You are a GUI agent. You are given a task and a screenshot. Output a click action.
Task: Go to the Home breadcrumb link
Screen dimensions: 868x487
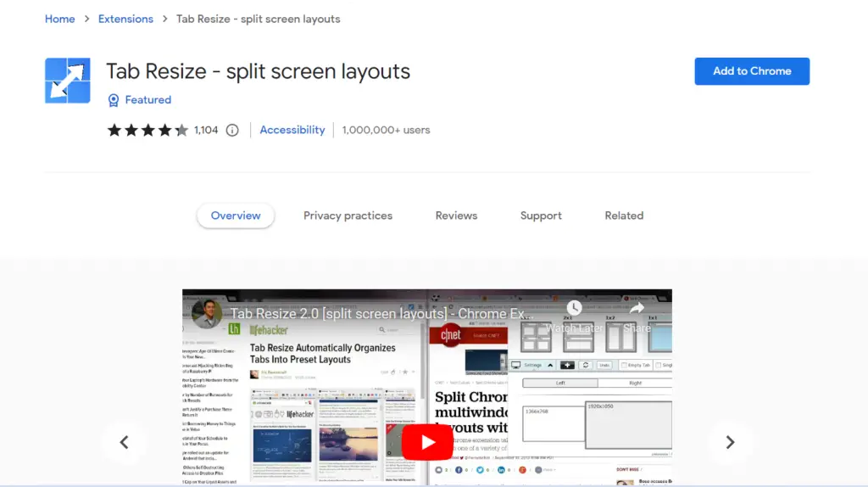point(60,19)
